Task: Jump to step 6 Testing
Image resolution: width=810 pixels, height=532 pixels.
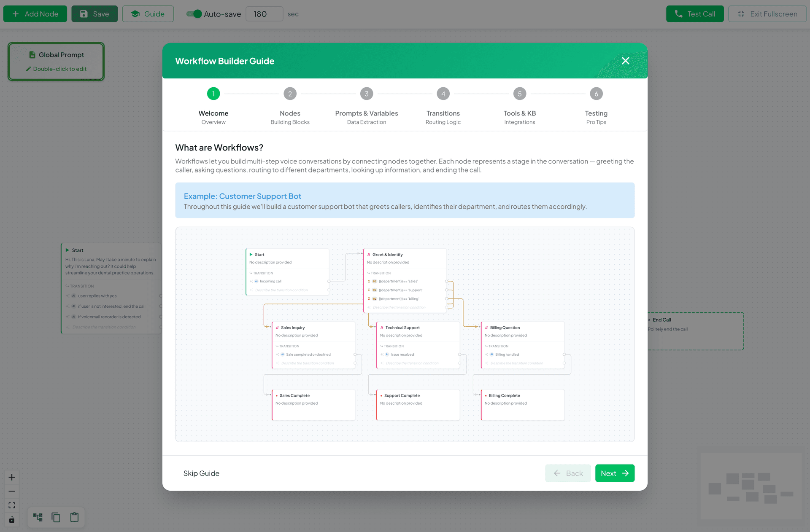Action: click(596, 94)
